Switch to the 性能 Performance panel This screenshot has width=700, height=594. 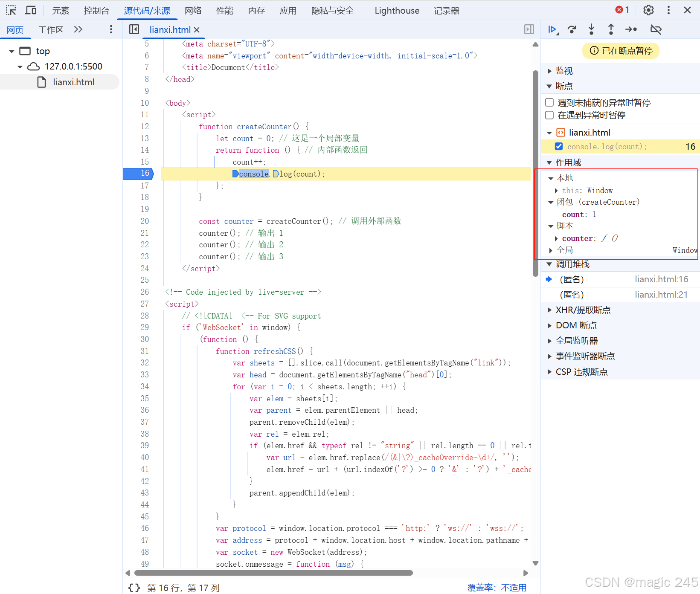(225, 11)
